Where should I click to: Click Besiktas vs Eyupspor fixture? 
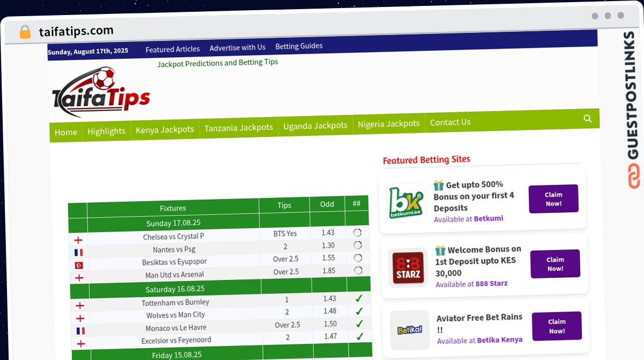pyautogui.click(x=174, y=262)
